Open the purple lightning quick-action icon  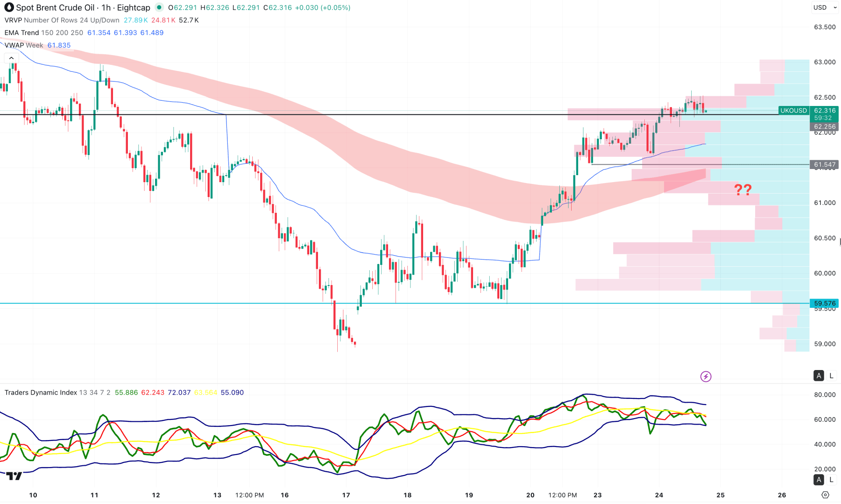706,376
